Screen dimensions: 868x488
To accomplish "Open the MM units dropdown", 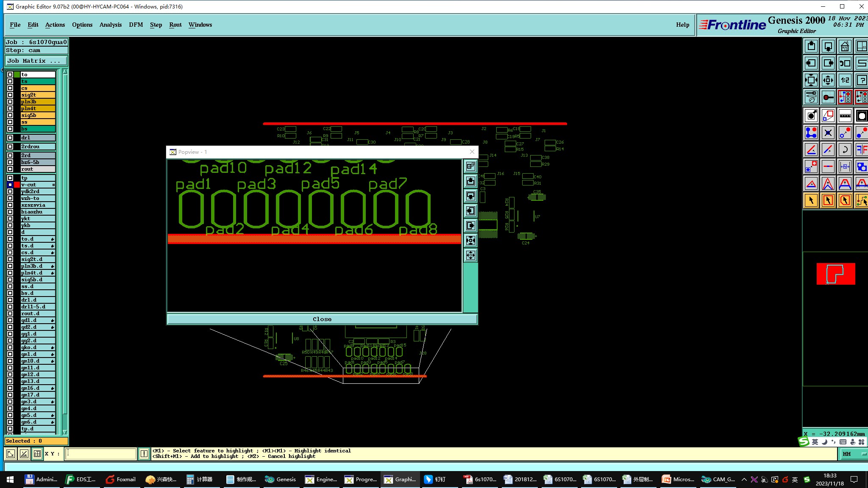I will (852, 454).
